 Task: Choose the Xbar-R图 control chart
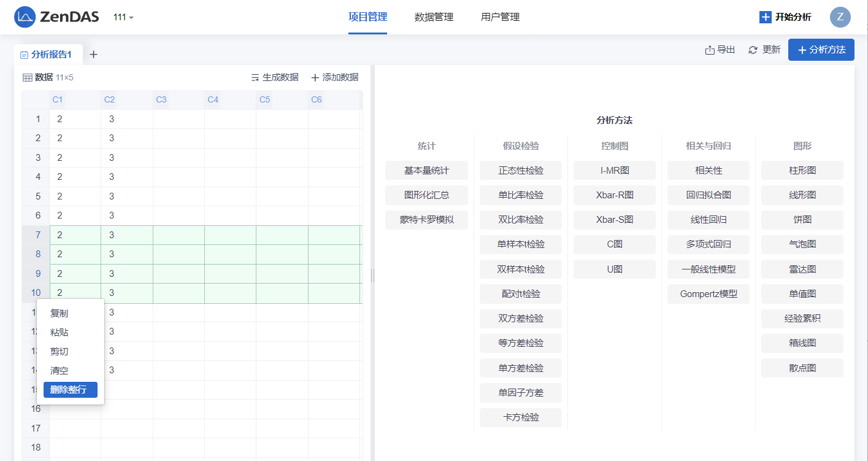point(614,195)
